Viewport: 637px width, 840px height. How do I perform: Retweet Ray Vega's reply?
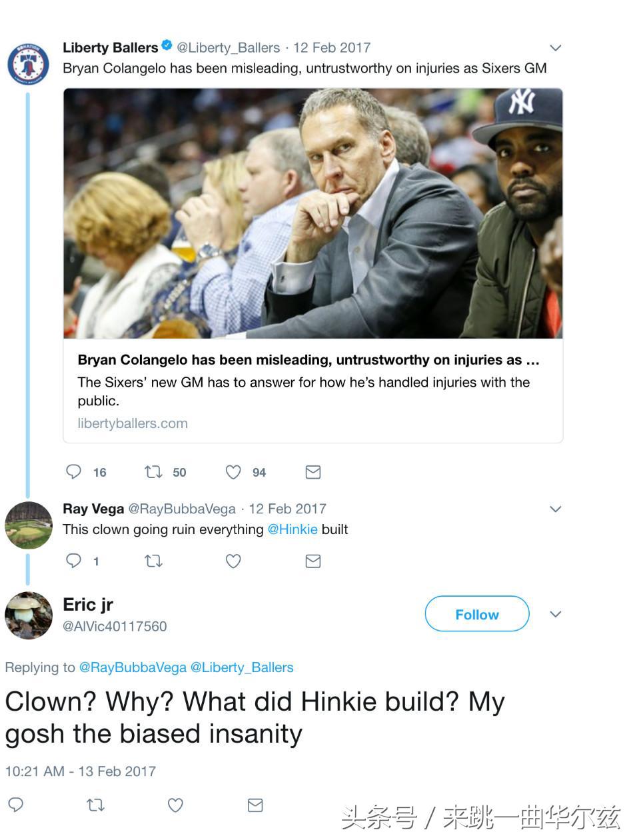(x=153, y=561)
